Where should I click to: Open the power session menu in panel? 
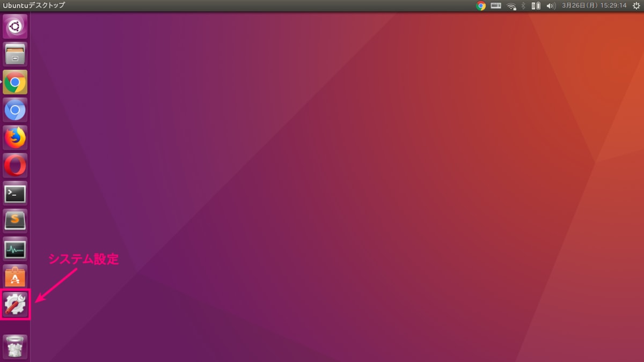(x=636, y=5)
